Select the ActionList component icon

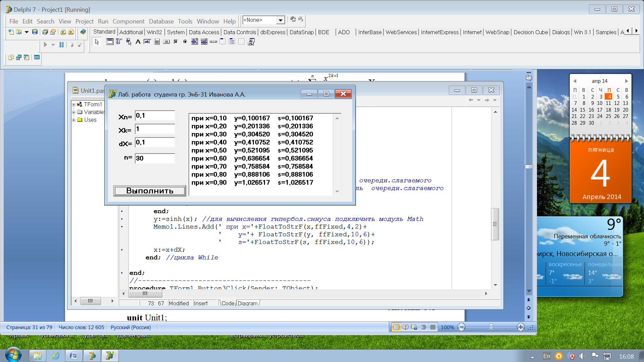(x=251, y=42)
